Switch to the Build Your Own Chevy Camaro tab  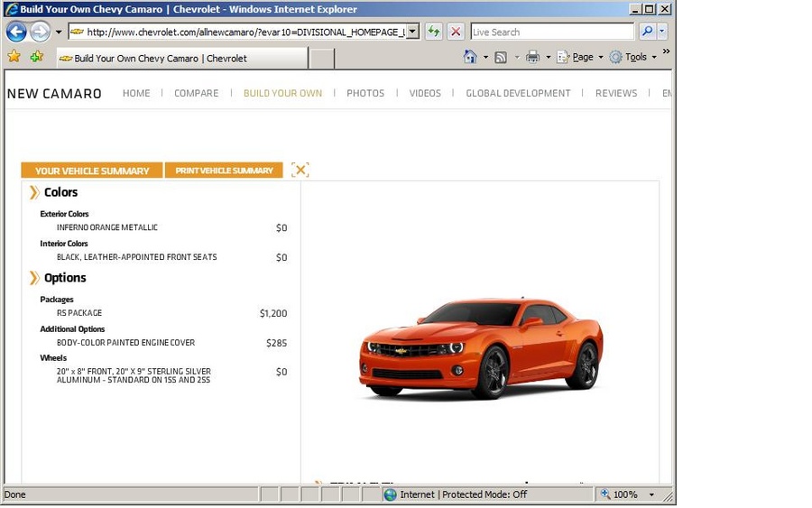coord(180,59)
